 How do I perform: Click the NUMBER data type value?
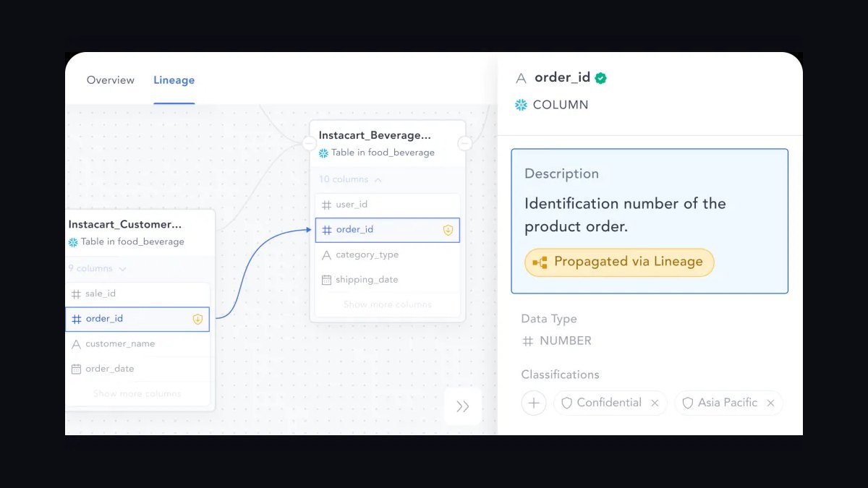[566, 341]
